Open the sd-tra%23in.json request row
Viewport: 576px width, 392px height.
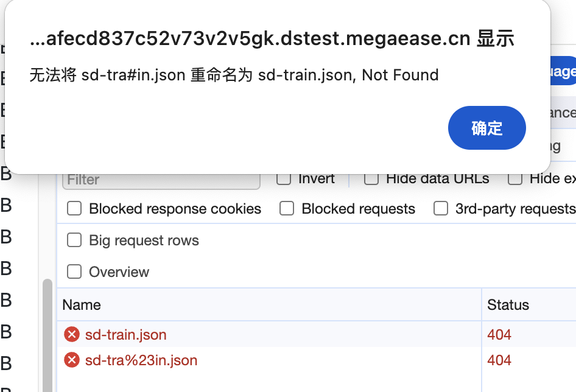click(x=141, y=360)
